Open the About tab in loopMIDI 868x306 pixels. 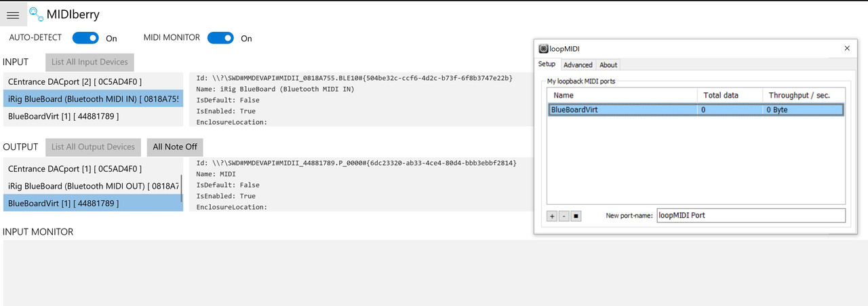608,65
